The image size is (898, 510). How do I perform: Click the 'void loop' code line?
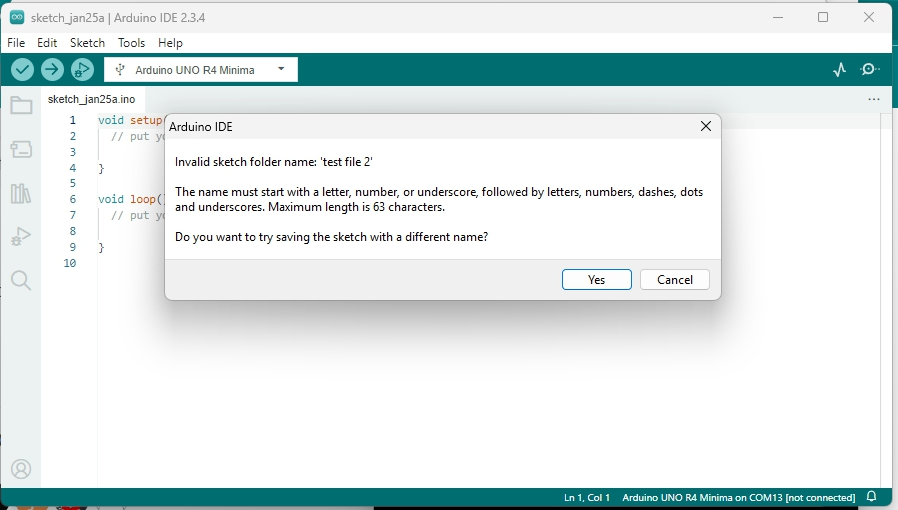(131, 199)
